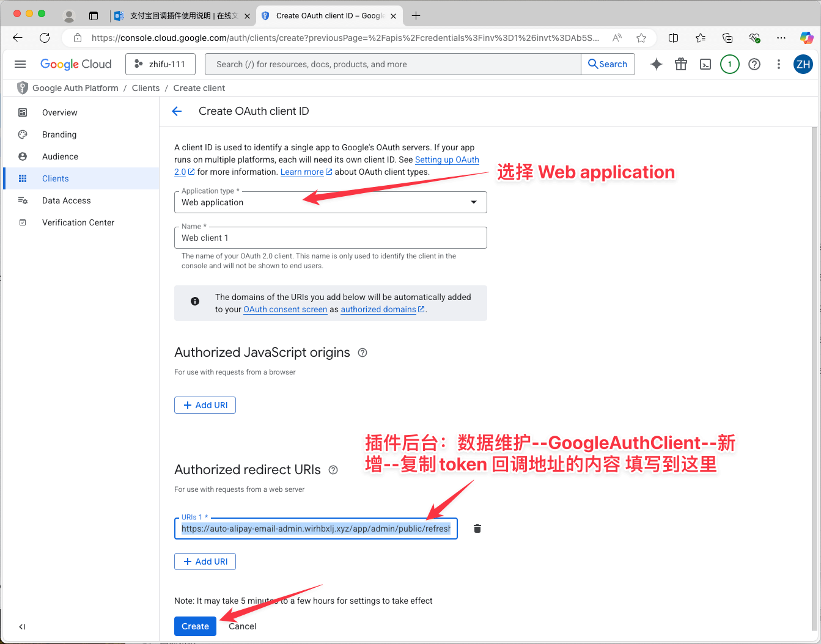Image resolution: width=821 pixels, height=644 pixels.
Task: Open Data Access in the sidebar
Action: 81,200
